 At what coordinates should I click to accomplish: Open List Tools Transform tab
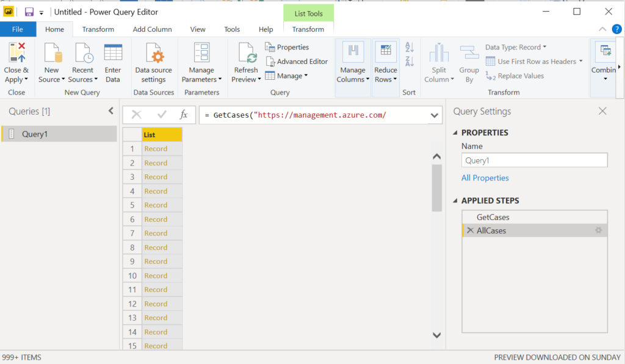tap(308, 29)
